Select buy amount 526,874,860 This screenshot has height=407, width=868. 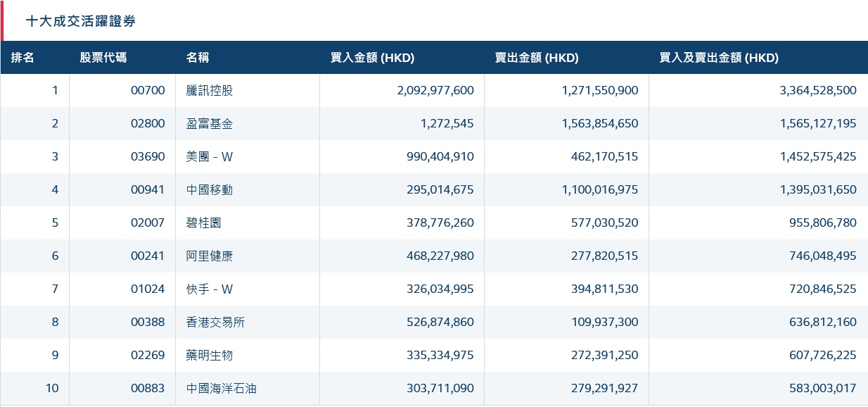point(440,322)
